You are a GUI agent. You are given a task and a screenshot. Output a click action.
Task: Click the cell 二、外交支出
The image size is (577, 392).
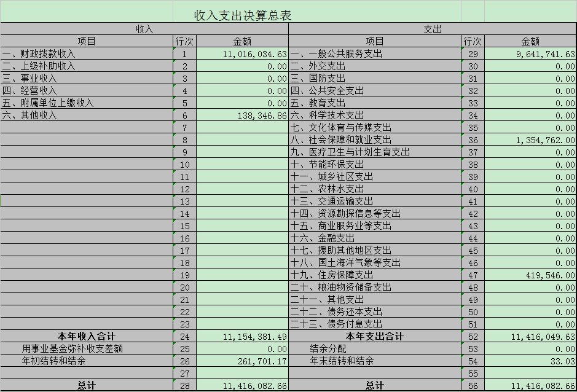point(375,66)
